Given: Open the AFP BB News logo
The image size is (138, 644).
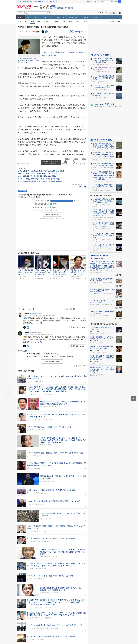Looking at the screenshot, I should pos(80,32).
